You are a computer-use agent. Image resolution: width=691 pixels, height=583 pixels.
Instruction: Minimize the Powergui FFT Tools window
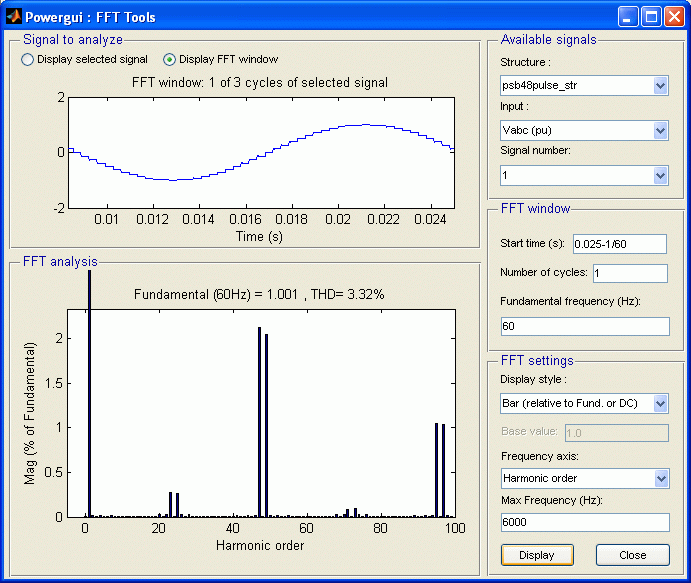coord(628,17)
